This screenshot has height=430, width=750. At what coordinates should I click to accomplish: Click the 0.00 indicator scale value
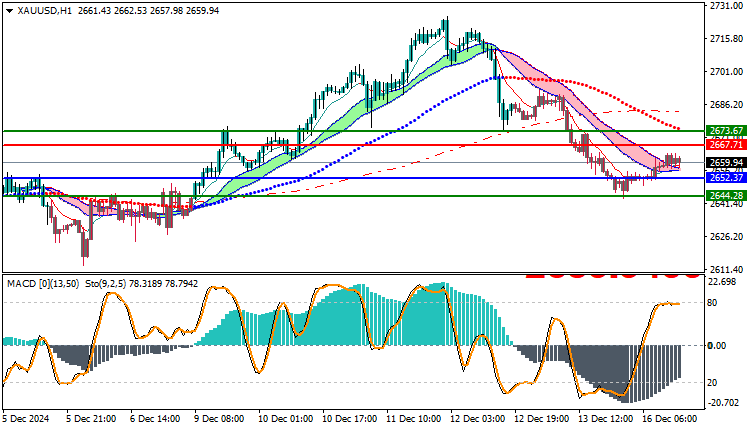pos(717,345)
